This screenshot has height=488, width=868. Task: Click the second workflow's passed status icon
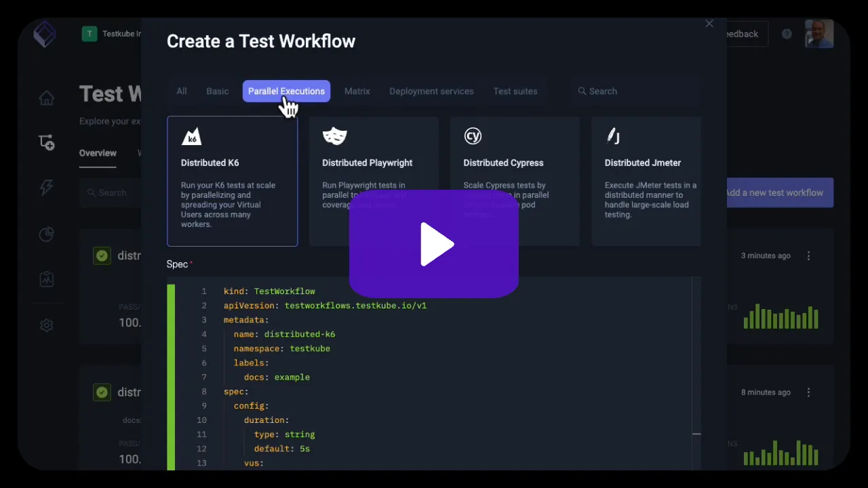pos(102,392)
